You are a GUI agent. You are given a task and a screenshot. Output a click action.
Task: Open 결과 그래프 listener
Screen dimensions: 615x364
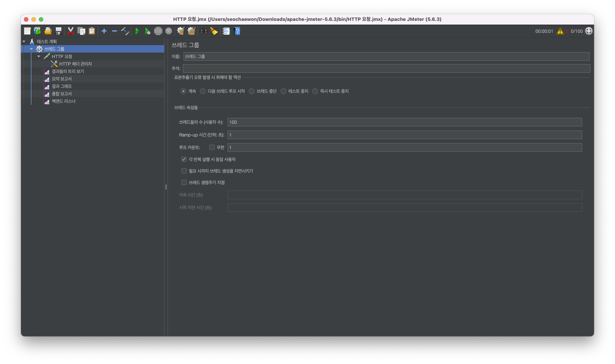point(62,86)
